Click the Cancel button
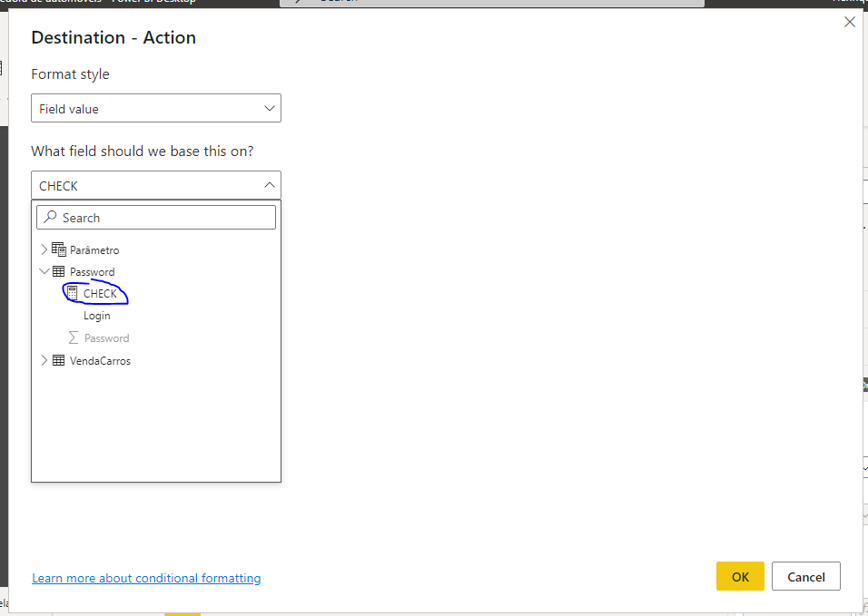This screenshot has width=868, height=616. click(x=806, y=576)
